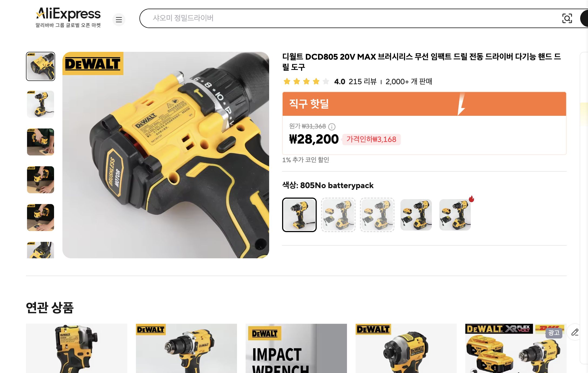Click the flame icon on last variant
588x373 pixels.
pos(472,199)
